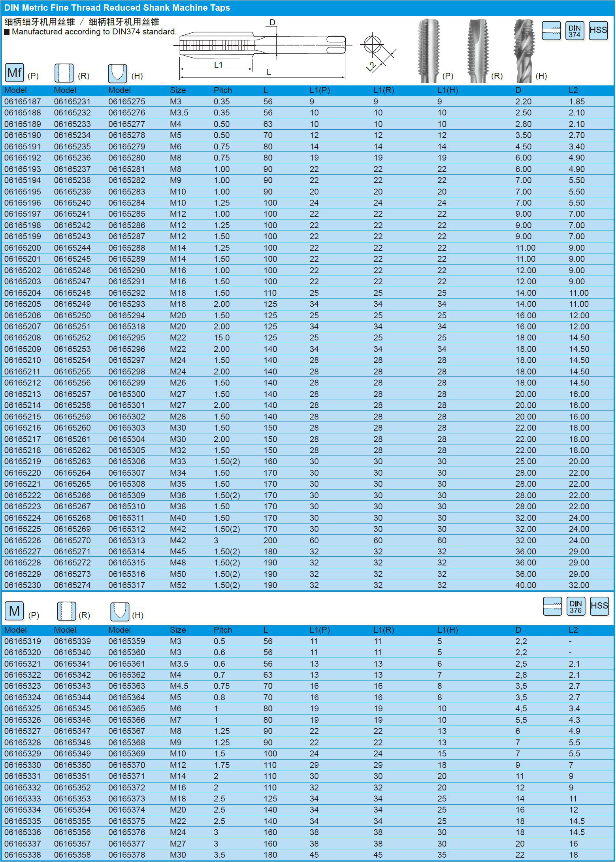
Task: Click the 15.0 pitch value for M22
Action: (x=222, y=338)
